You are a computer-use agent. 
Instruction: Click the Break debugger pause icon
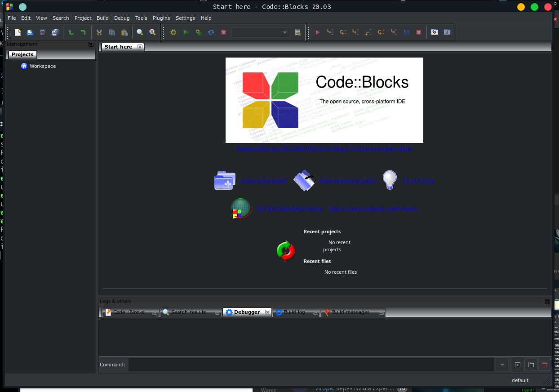(406, 32)
